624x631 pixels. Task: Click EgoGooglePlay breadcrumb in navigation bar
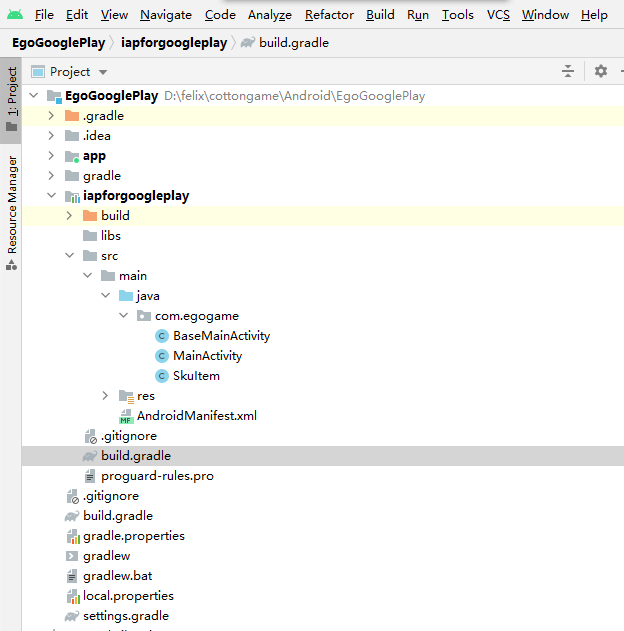58,43
